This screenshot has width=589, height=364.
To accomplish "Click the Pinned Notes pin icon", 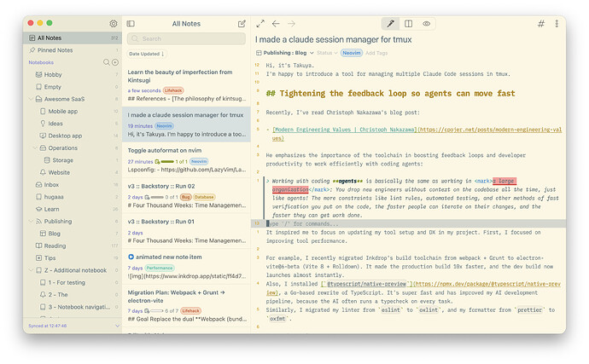I will [32, 50].
